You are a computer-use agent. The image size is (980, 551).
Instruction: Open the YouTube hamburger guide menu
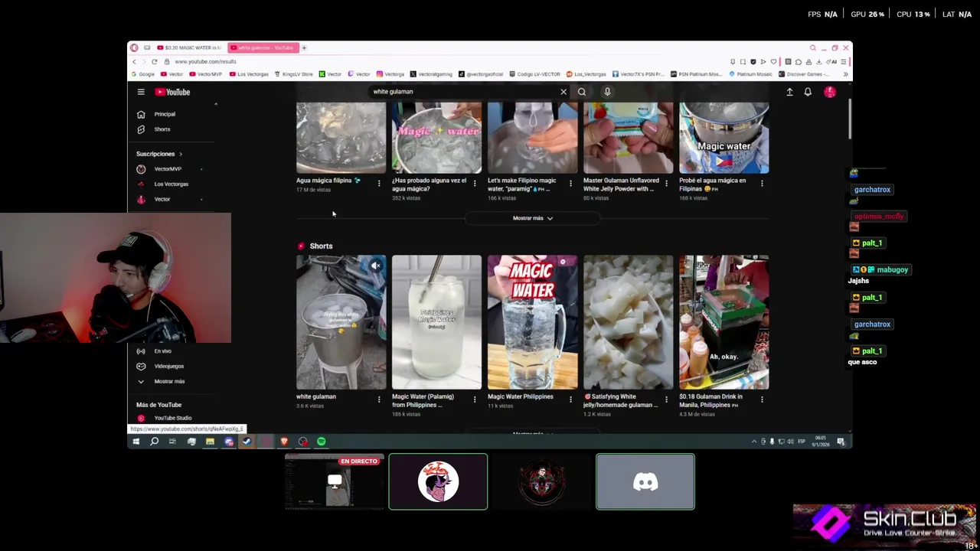point(141,92)
